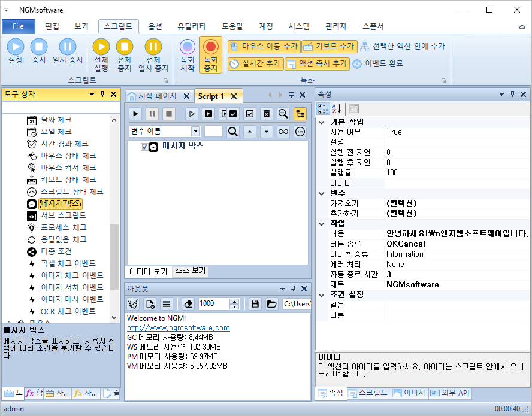Screen dimensions: 532x416
Task: Click the script editor play icon
Action: 135,114
